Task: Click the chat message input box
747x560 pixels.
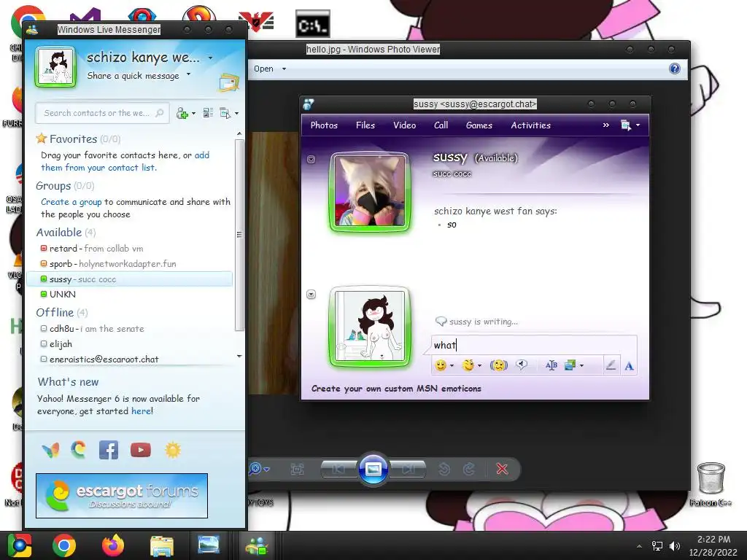Action: click(533, 345)
